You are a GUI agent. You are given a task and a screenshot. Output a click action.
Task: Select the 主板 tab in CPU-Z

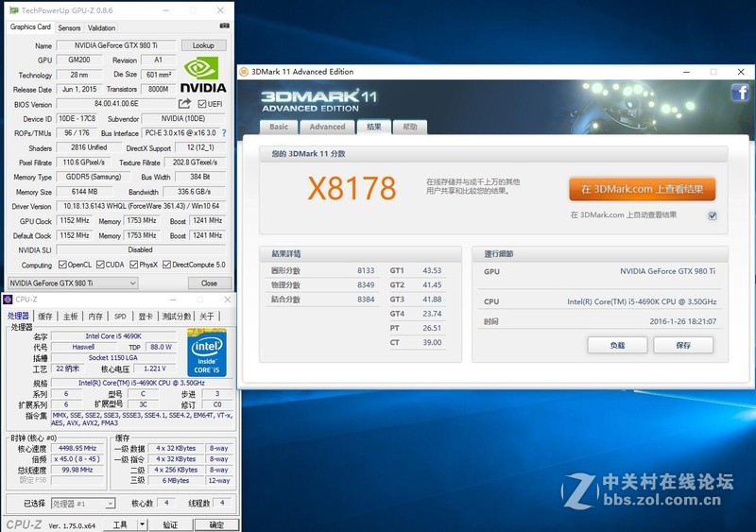point(70,317)
